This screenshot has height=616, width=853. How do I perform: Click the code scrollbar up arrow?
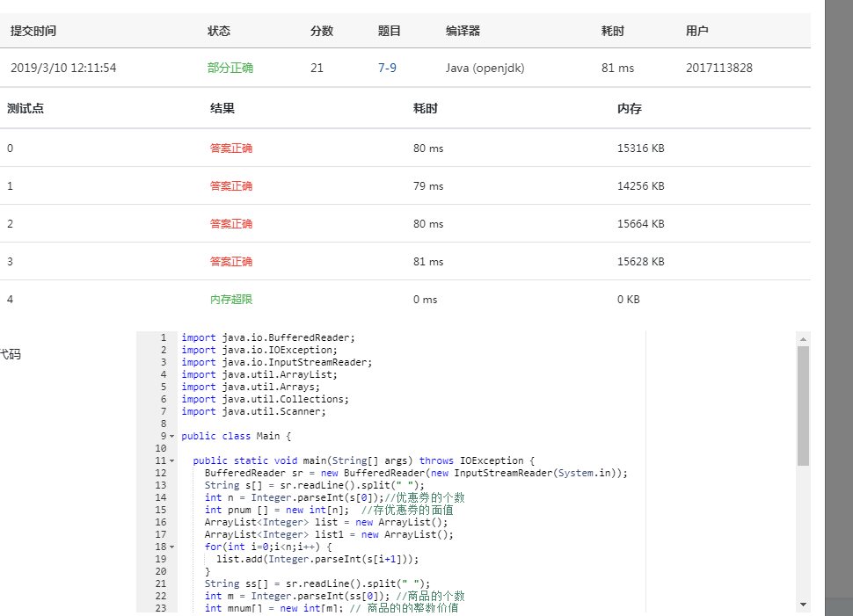803,339
